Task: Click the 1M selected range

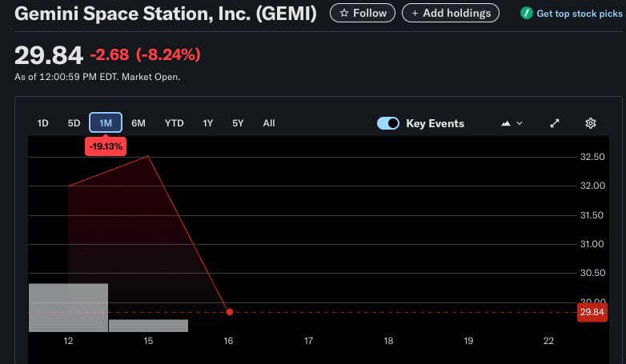Action: tap(106, 123)
